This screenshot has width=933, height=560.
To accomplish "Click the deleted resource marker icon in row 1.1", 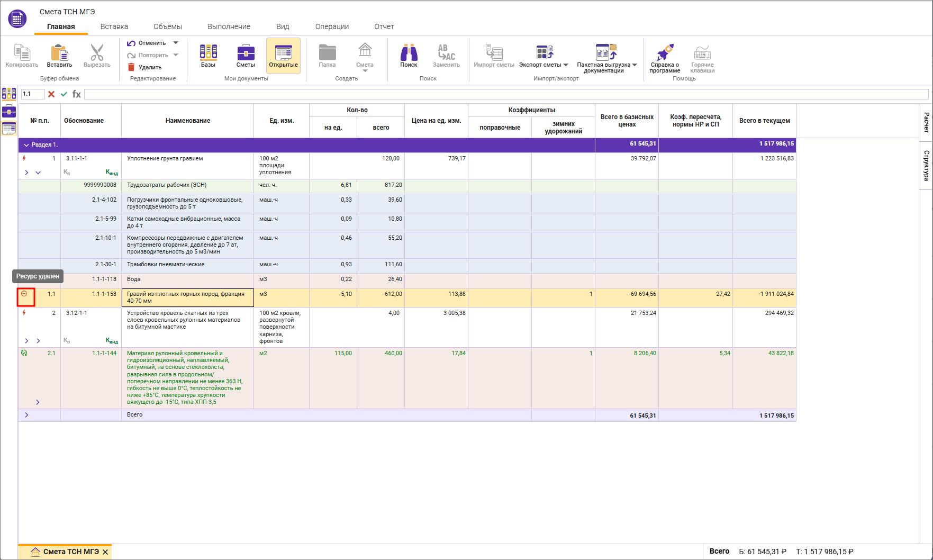I will point(24,294).
